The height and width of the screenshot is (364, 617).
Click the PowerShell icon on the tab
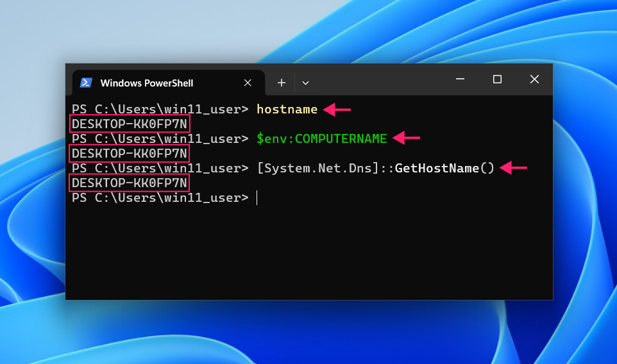[x=86, y=83]
